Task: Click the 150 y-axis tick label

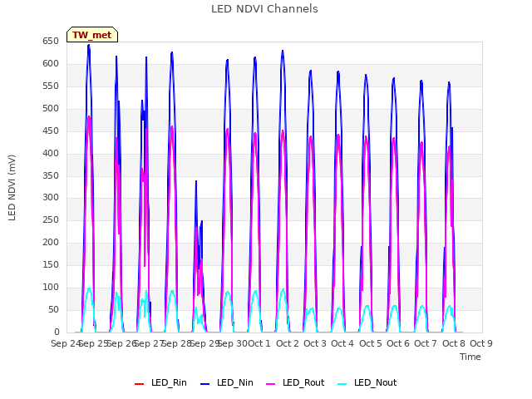Action: coord(51,264)
